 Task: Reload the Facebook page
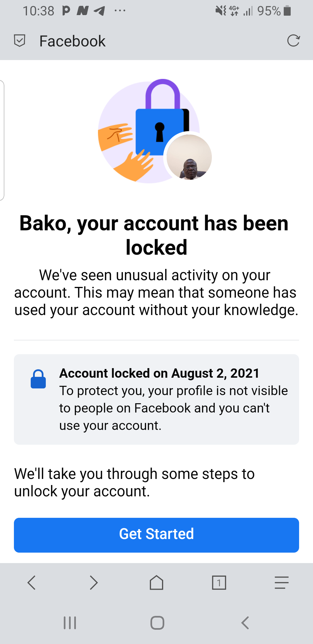tap(293, 41)
